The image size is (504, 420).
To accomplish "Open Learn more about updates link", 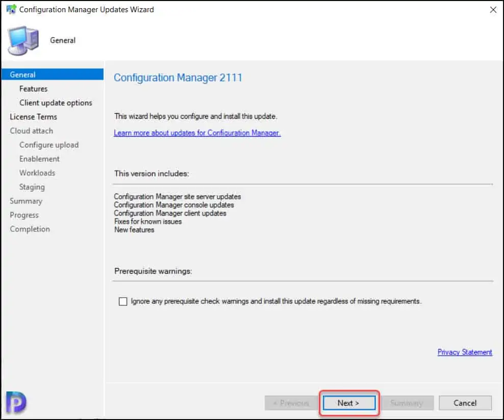I will (197, 133).
